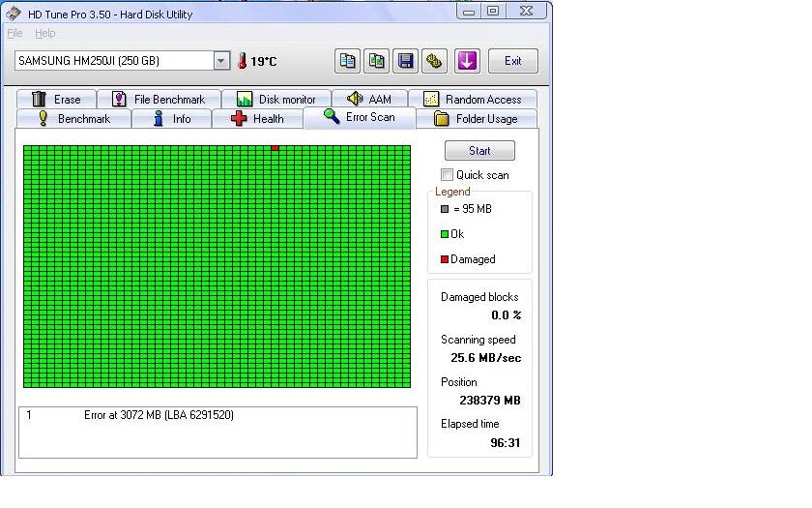Click the purple down-arrow minimize to tray icon
This screenshot has width=812, height=508.
(x=467, y=61)
